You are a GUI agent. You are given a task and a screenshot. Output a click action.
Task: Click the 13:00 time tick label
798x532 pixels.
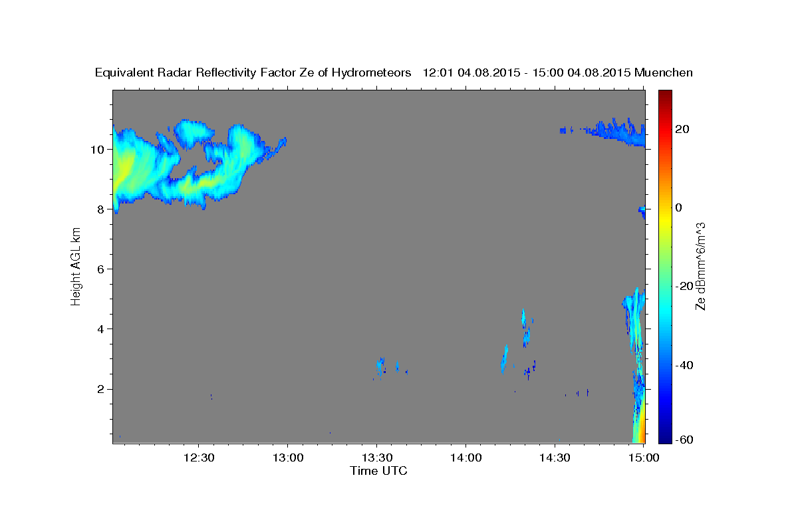(x=287, y=458)
